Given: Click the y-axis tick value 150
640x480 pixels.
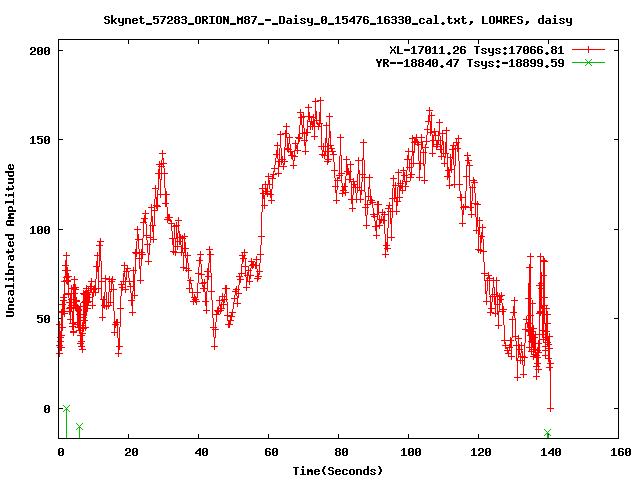Looking at the screenshot, I should [40, 140].
